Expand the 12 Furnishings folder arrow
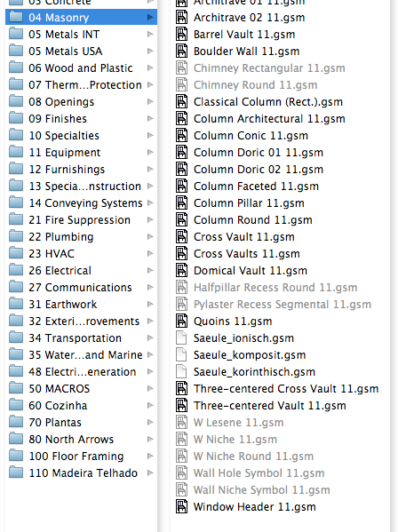 [x=150, y=169]
